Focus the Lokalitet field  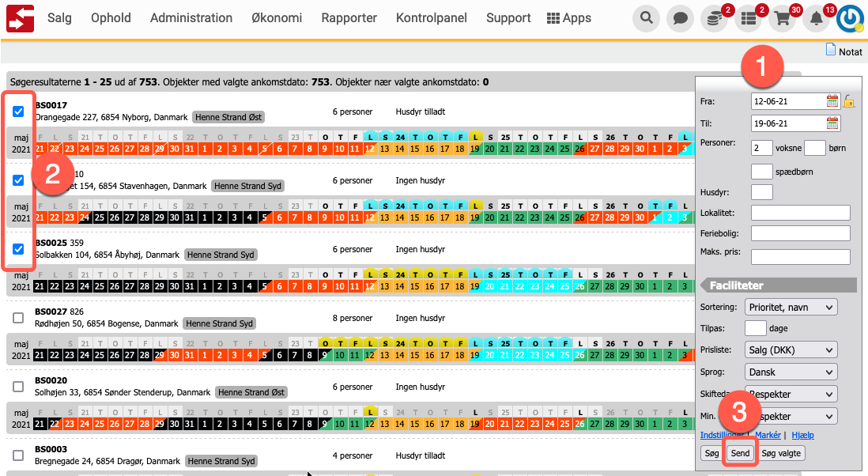pos(801,213)
